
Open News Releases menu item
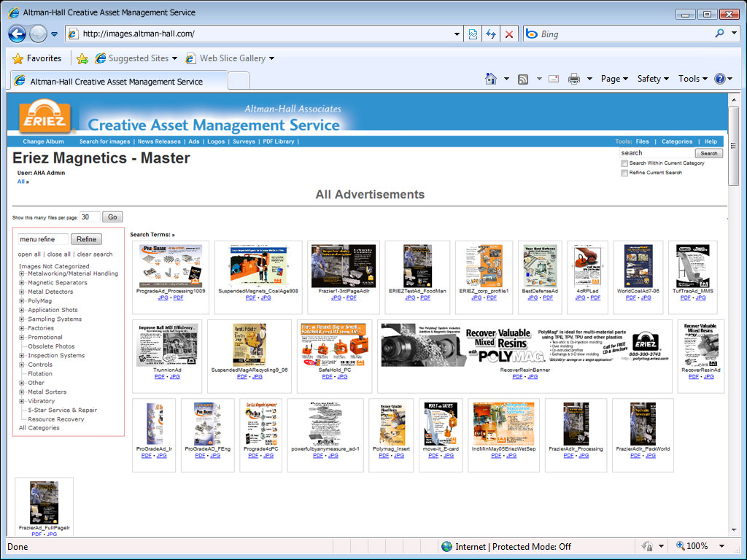pyautogui.click(x=159, y=141)
